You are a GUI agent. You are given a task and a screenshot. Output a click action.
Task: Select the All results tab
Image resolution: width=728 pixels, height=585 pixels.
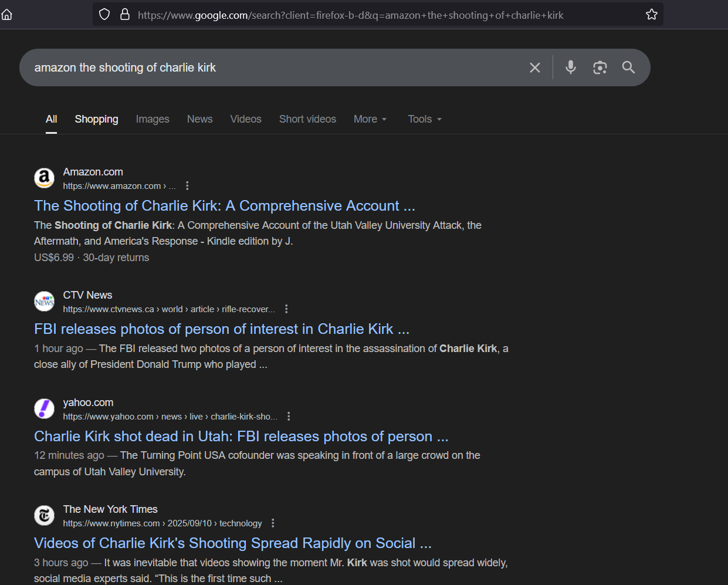[52, 119]
